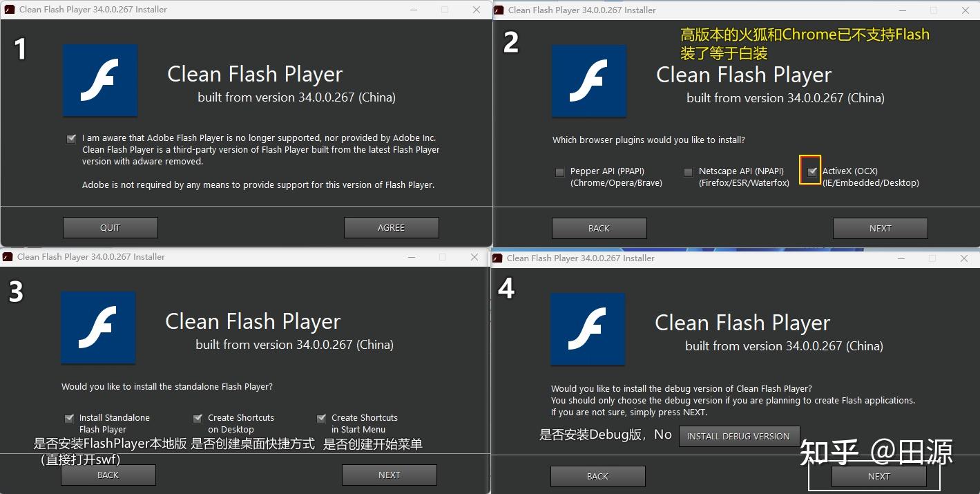Click the Flash logo on the step 1 panel
Viewport: 980px width, 494px height.
pos(99,80)
